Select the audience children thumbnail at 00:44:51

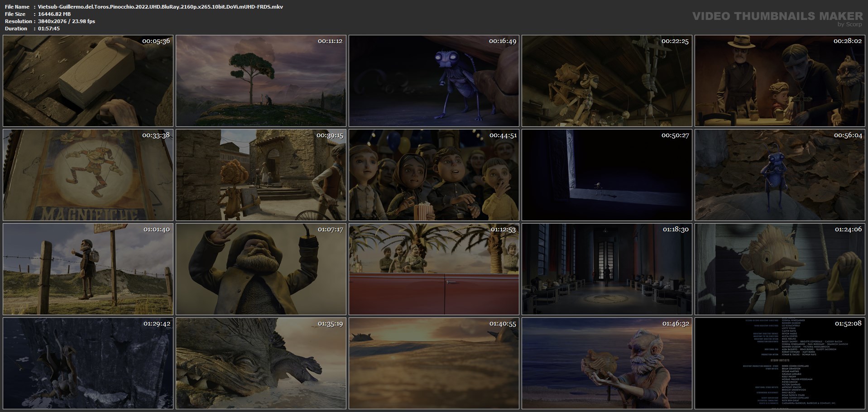pyautogui.click(x=434, y=175)
